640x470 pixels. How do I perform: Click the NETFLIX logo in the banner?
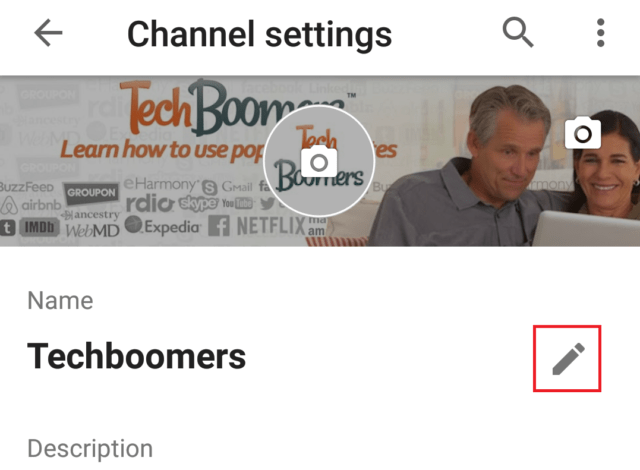tap(271, 226)
